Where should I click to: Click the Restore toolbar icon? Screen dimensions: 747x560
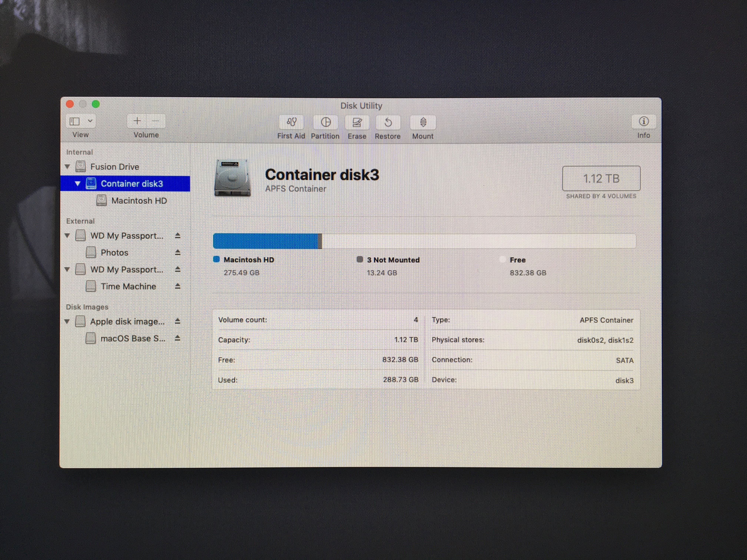[388, 122]
